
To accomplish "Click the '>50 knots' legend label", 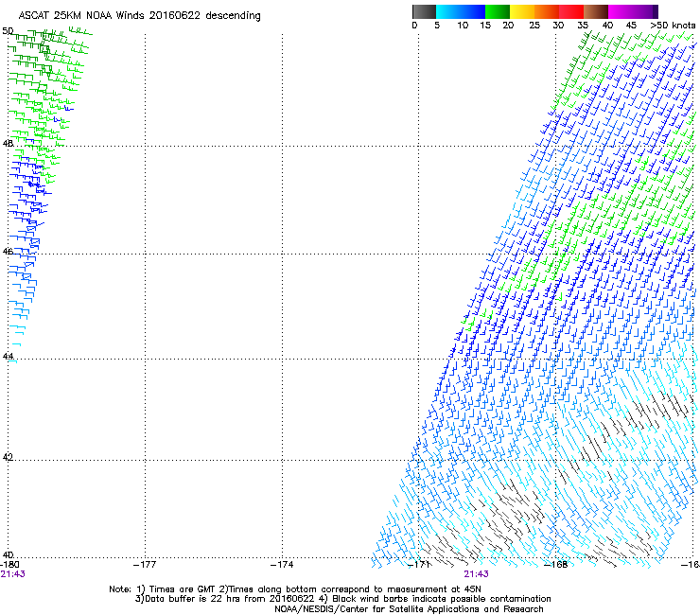I will point(673,26).
